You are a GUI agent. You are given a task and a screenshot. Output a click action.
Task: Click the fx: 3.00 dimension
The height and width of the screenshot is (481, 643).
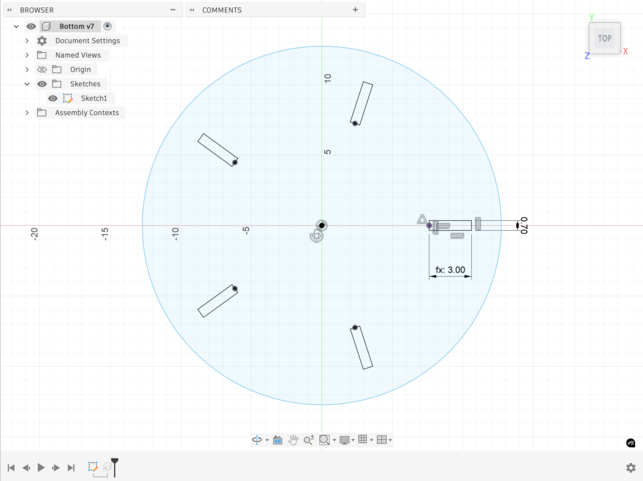tap(450, 270)
